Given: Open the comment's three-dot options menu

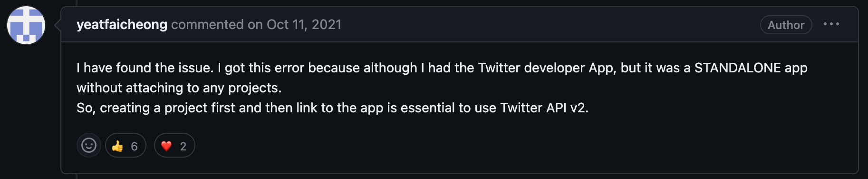Looking at the screenshot, I should click(x=831, y=24).
